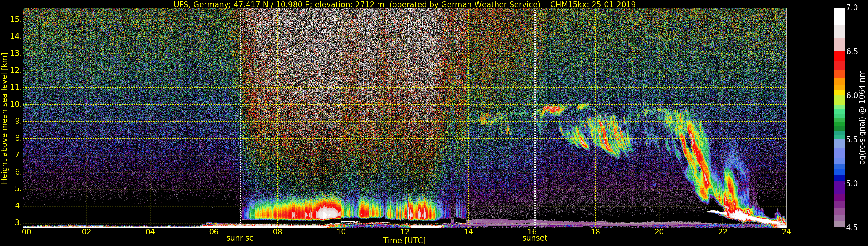This screenshot has height=246, width=868.
Task: Click the 'Height above mean sea level [km]' label
Action: tap(4, 118)
